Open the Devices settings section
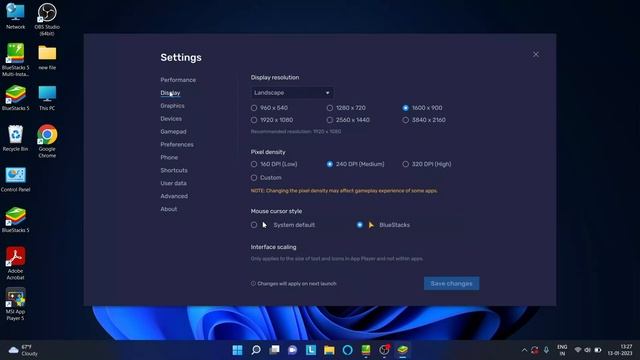The width and height of the screenshot is (640, 360). pyautogui.click(x=171, y=119)
